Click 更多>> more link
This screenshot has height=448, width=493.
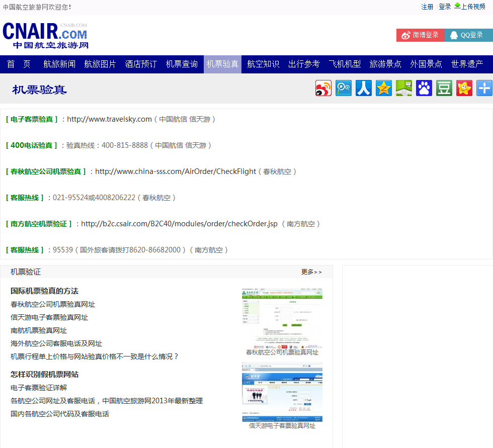311,272
